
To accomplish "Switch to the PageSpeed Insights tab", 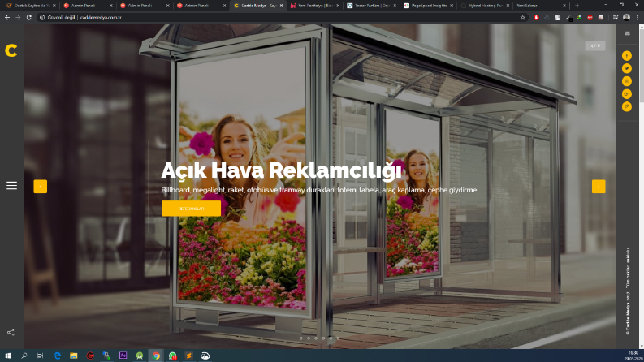I will click(x=428, y=6).
